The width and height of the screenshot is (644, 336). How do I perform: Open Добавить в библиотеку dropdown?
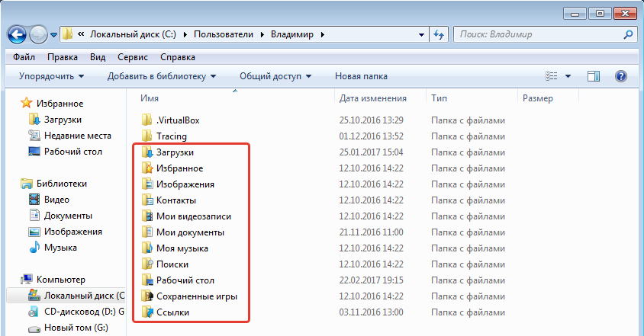[162, 76]
